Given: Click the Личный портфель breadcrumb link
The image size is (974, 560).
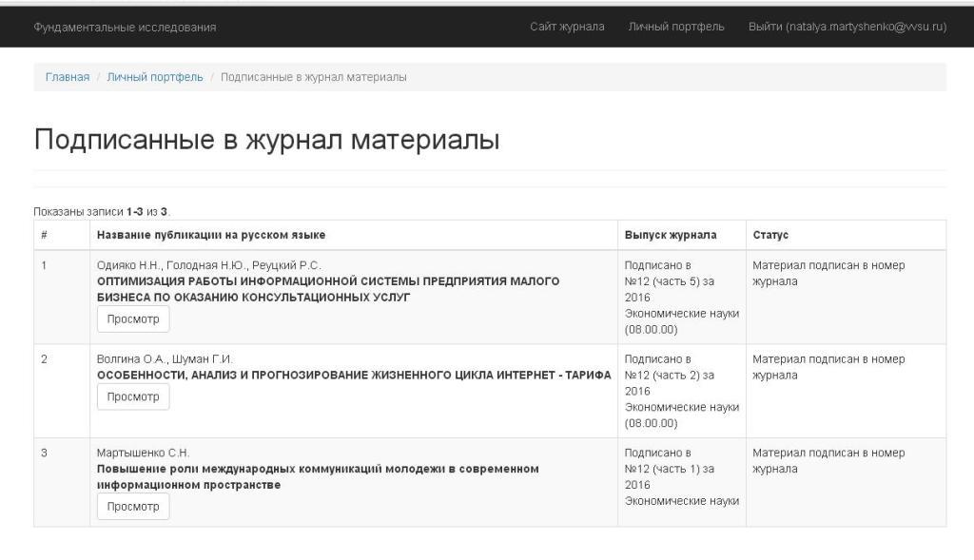Looking at the screenshot, I should pyautogui.click(x=155, y=77).
